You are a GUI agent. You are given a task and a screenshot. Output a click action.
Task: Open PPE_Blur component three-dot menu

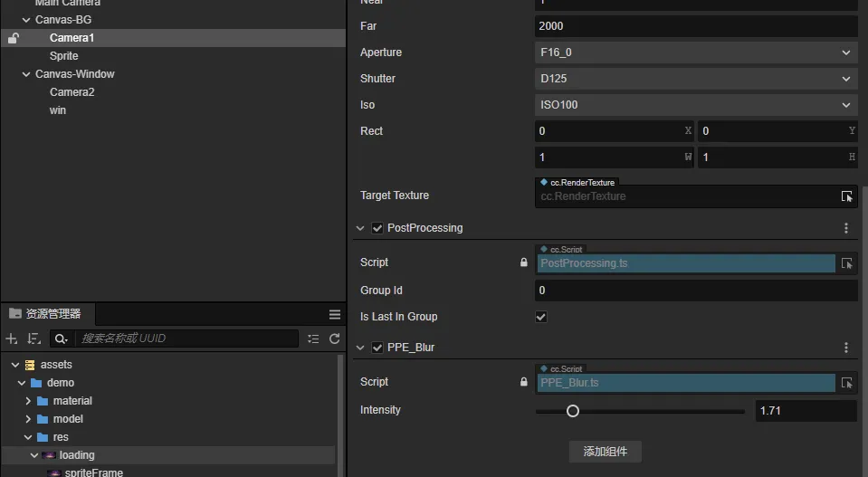tap(846, 348)
